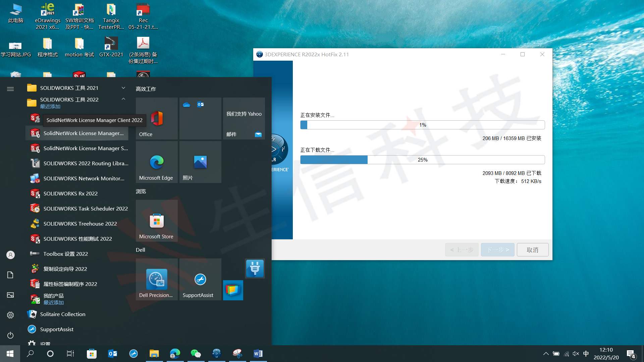Open eDrawings 2021 desktop shortcut

(x=47, y=16)
